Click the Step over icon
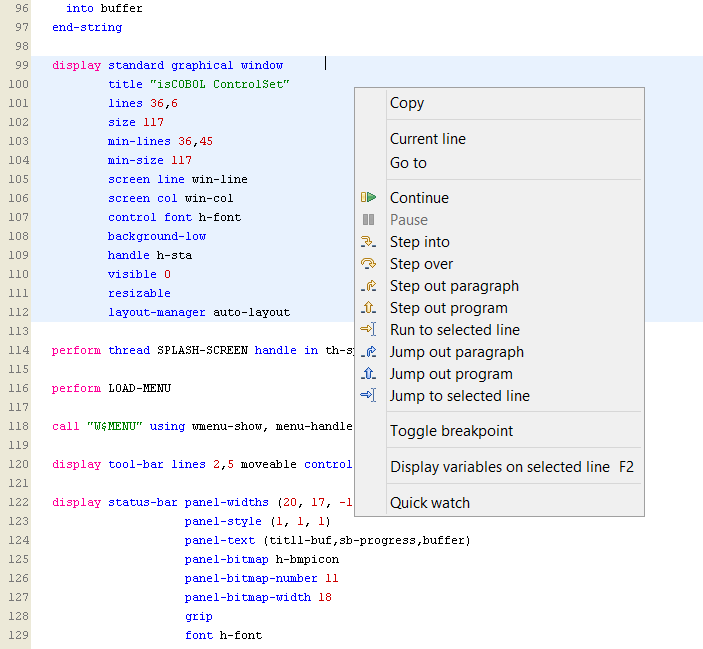This screenshot has height=649, width=703. coord(368,264)
